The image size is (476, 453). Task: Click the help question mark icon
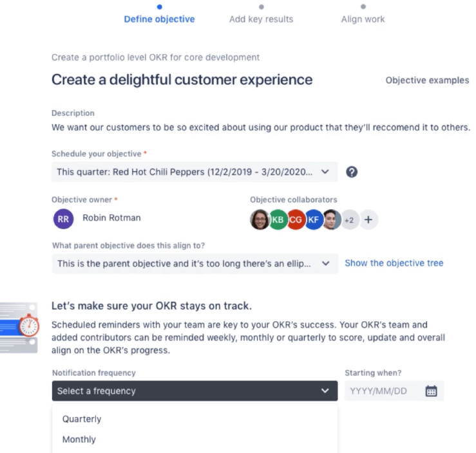352,172
